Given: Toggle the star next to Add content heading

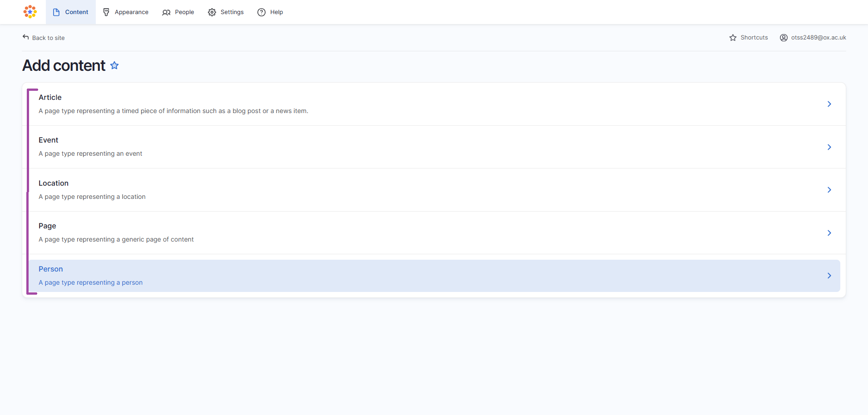Looking at the screenshot, I should [114, 65].
